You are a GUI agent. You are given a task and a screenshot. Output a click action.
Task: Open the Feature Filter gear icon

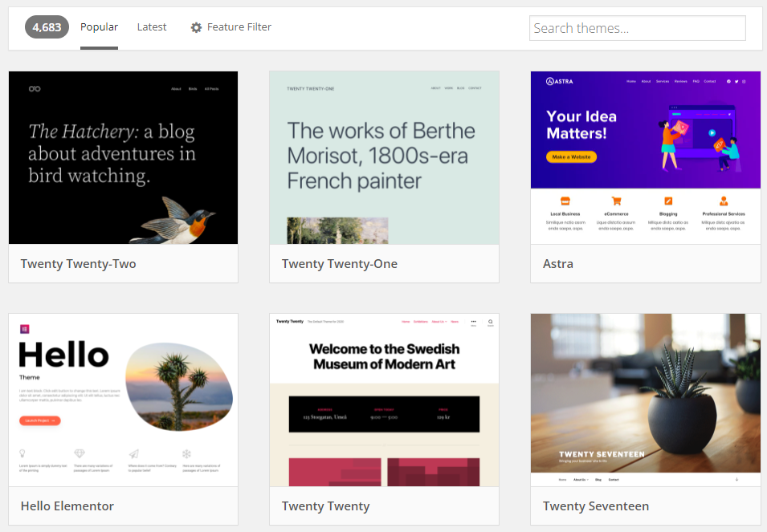(x=197, y=26)
